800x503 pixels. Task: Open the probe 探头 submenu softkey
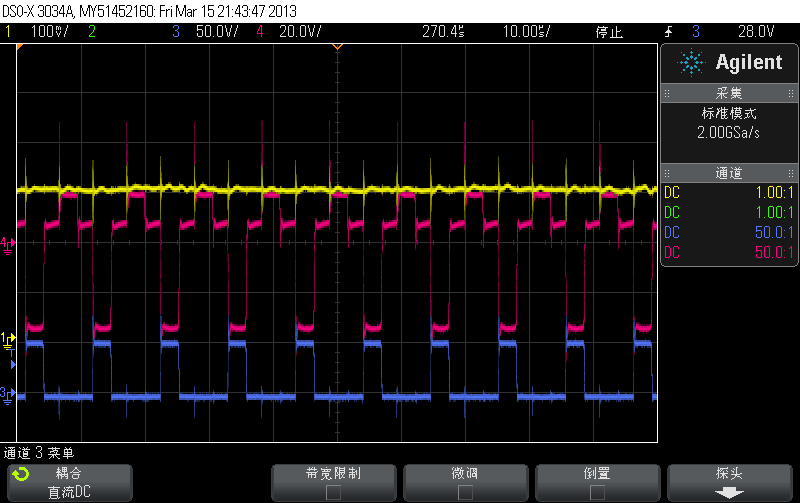tap(730, 483)
